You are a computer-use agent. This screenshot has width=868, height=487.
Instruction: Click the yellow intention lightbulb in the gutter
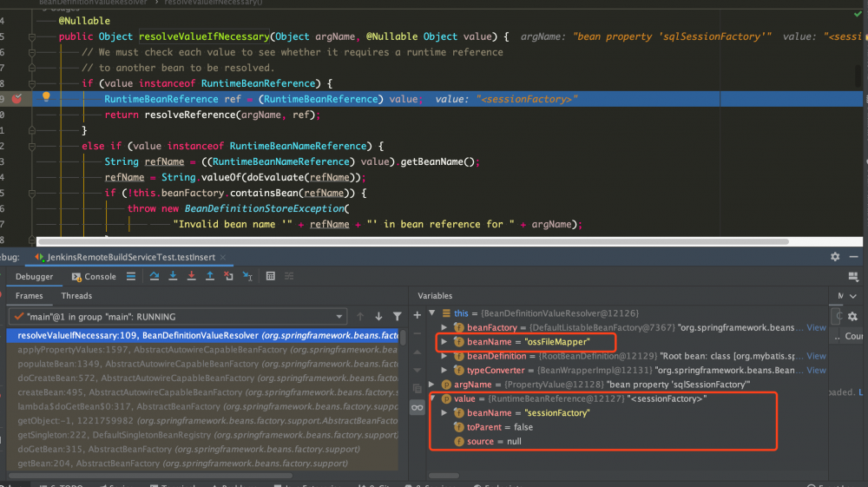[47, 99]
